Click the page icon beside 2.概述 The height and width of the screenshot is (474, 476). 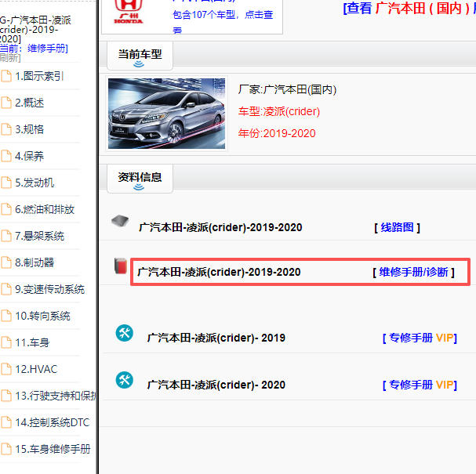tap(5, 103)
